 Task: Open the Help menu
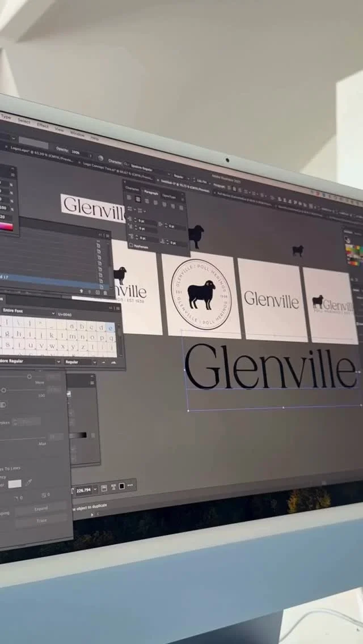[x=95, y=138]
